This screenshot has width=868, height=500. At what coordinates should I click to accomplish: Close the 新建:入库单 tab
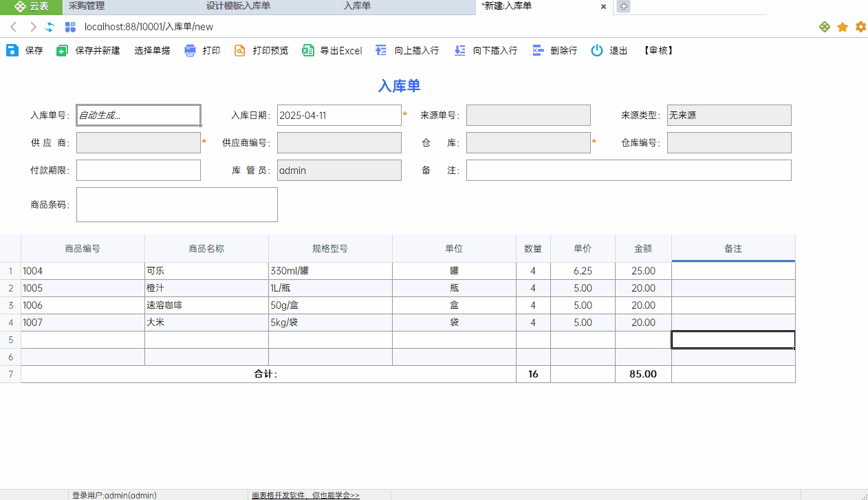click(603, 6)
